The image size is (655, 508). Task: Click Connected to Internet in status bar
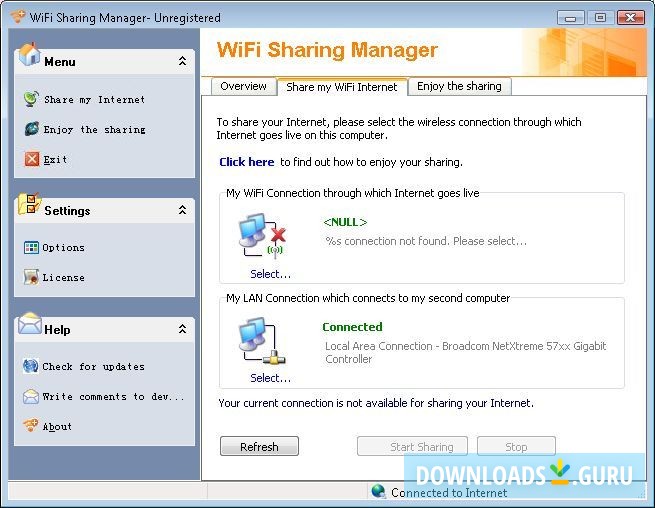[449, 493]
